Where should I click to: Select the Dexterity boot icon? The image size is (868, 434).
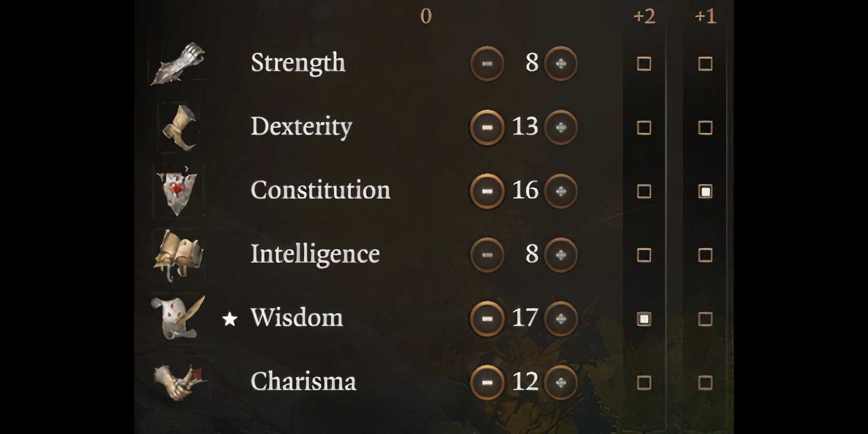(x=179, y=127)
